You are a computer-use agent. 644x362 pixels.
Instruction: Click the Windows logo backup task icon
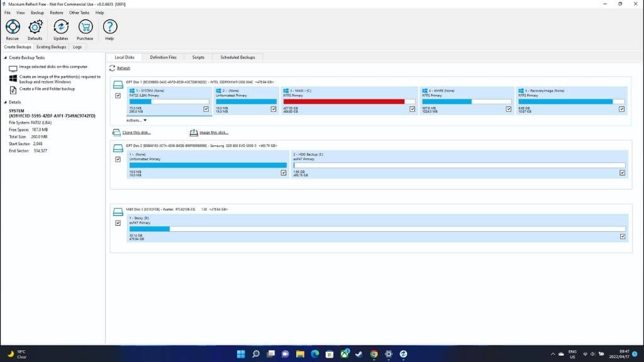[13, 78]
